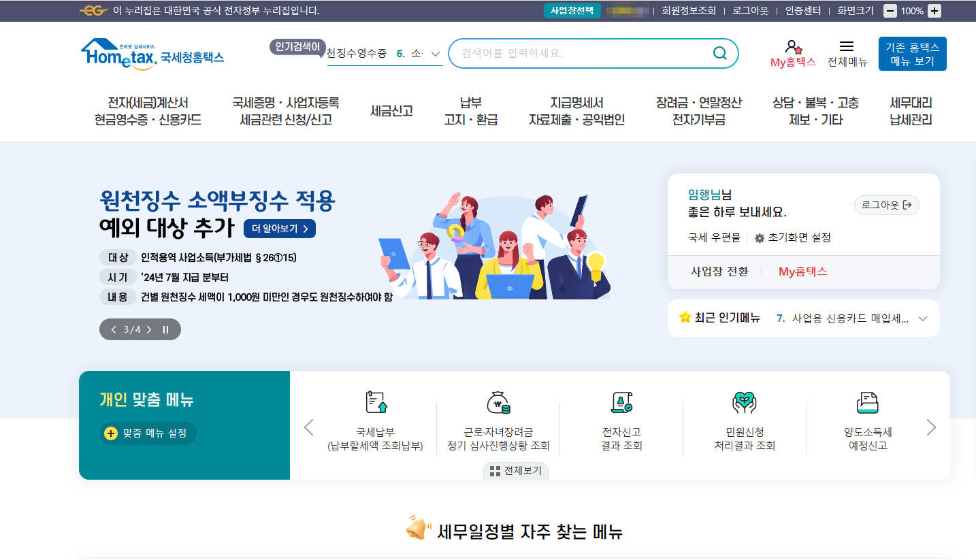Open 납부 고지·환급 menu
This screenshot has width=976, height=560.
click(x=471, y=112)
